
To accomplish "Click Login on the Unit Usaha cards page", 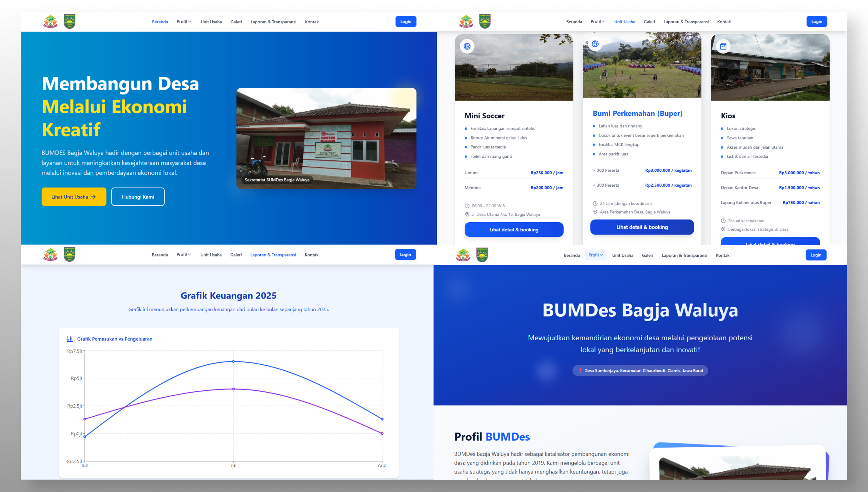I will click(817, 21).
